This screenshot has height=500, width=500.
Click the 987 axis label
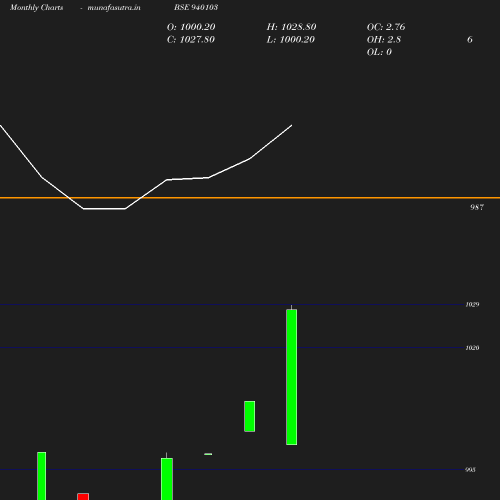(x=477, y=207)
